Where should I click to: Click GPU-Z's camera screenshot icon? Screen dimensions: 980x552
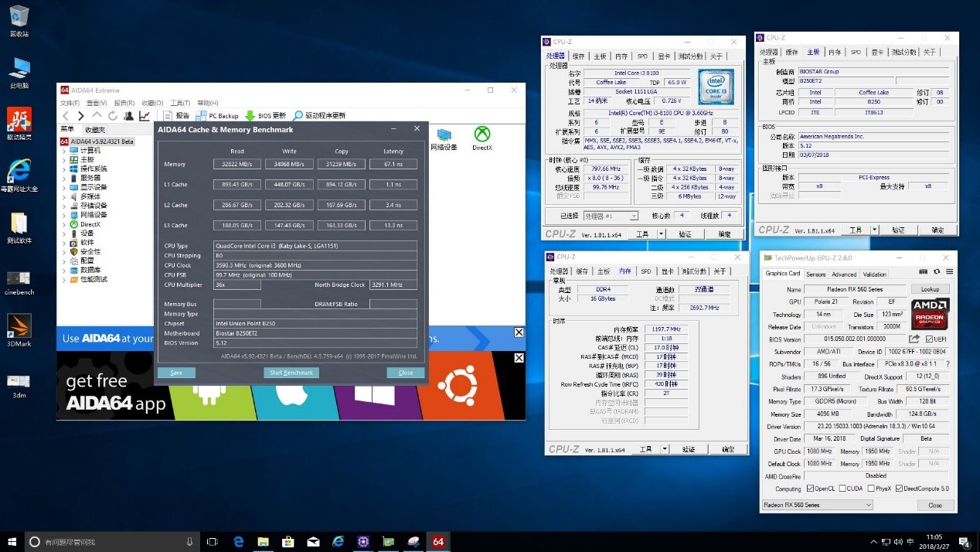[x=923, y=271]
